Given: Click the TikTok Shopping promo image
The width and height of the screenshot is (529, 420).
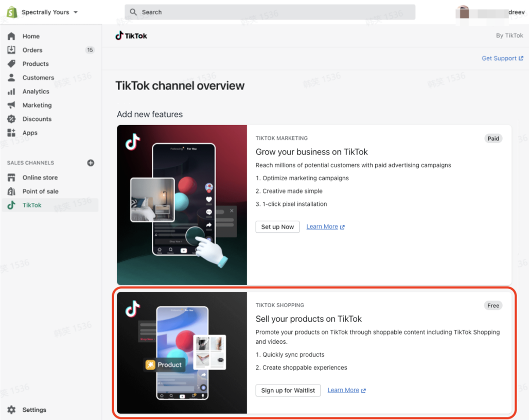Looking at the screenshot, I should (182, 353).
